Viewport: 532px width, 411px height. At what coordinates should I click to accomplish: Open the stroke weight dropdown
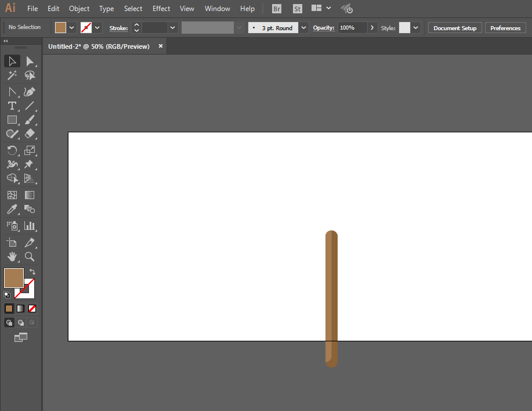click(x=172, y=28)
